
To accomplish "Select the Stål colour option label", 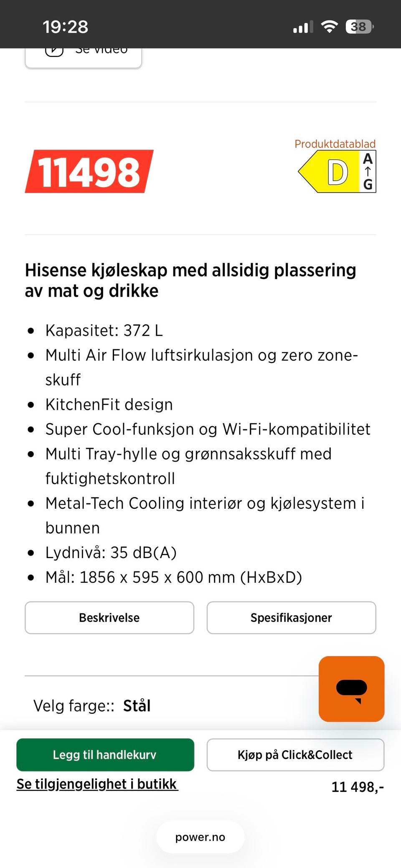I will tap(137, 706).
